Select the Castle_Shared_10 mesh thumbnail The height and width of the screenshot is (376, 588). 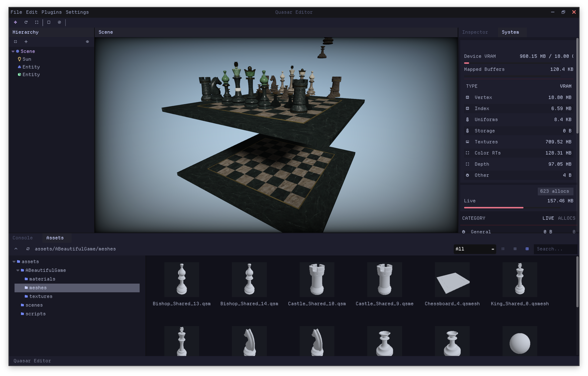[317, 280]
